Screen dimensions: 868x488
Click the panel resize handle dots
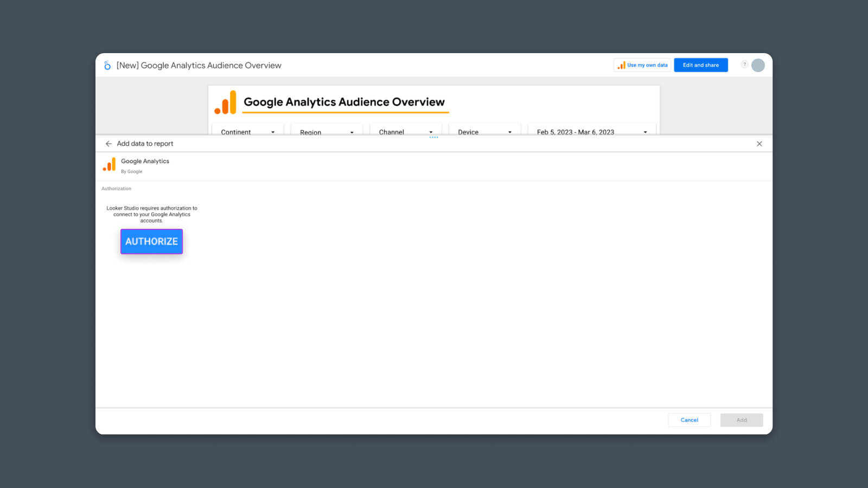tap(433, 137)
